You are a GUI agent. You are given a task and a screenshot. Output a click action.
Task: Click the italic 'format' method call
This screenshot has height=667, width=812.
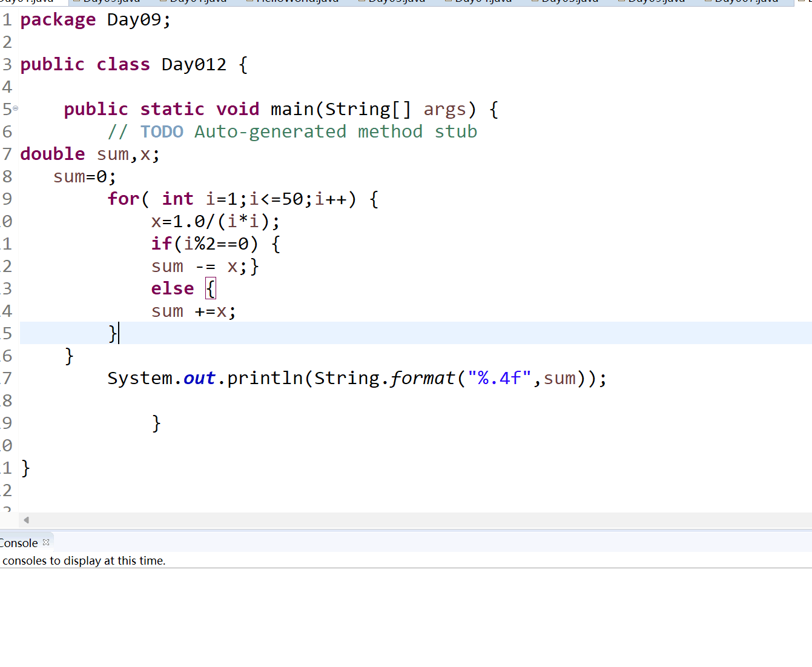click(x=422, y=379)
